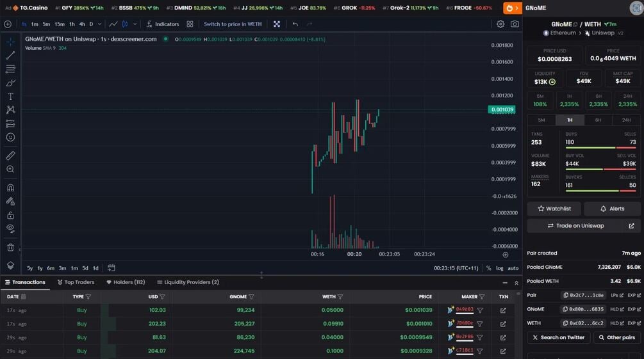Open the go to date calendar icon
The width and height of the screenshot is (644, 359).
(111, 268)
